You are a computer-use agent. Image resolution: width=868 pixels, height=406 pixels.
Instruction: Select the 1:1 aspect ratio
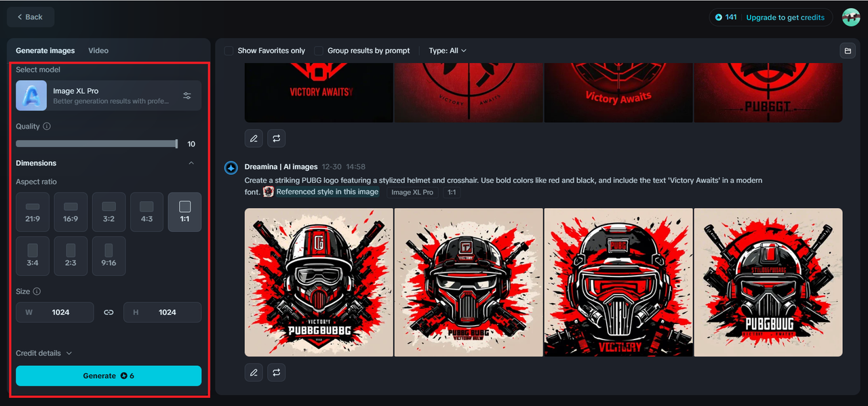(x=184, y=212)
